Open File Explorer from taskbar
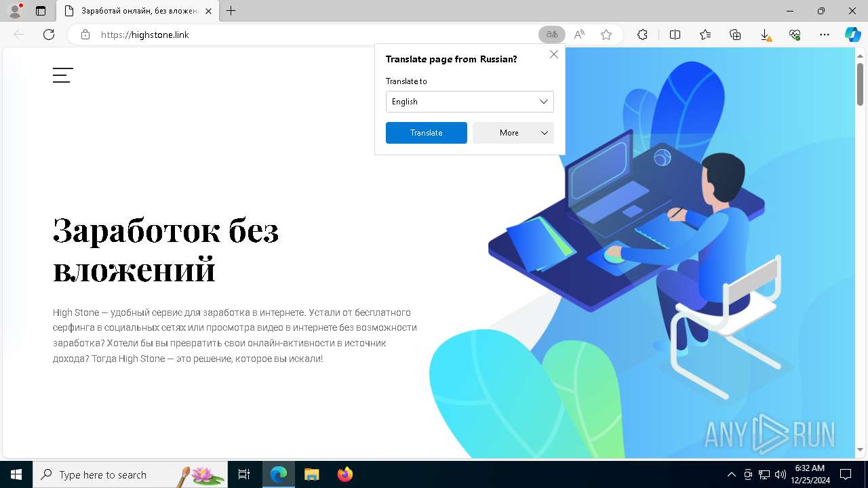 (311, 474)
